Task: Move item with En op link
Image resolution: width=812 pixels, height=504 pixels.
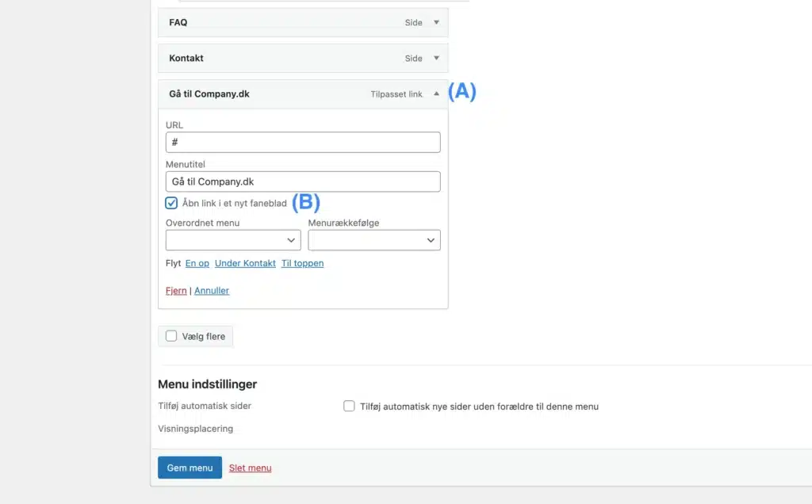Action: click(197, 263)
